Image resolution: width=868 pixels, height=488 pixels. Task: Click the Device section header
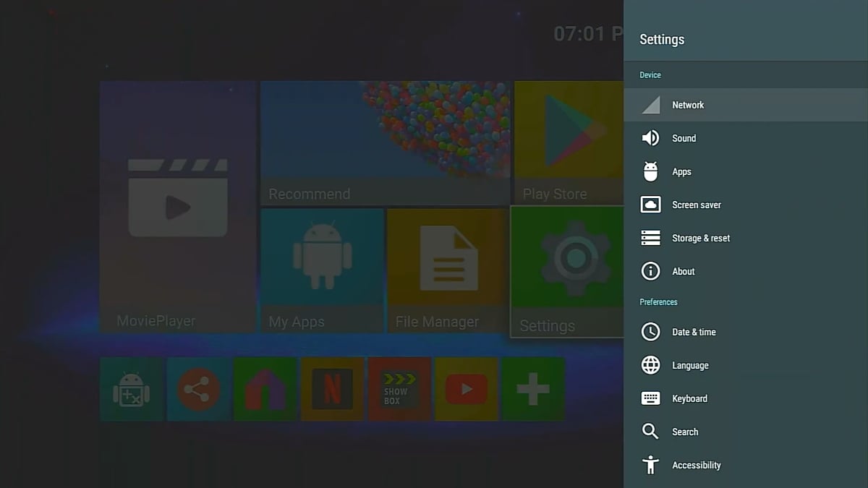(x=650, y=75)
